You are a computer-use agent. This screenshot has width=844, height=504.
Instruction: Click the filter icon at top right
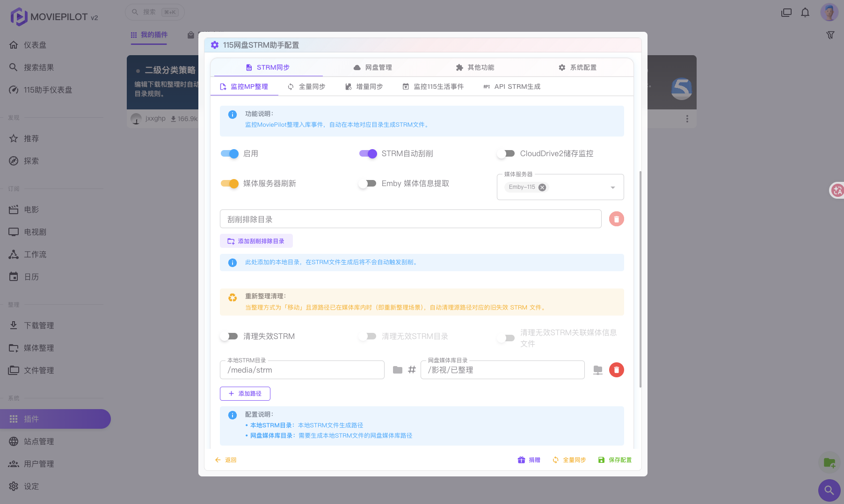830,35
